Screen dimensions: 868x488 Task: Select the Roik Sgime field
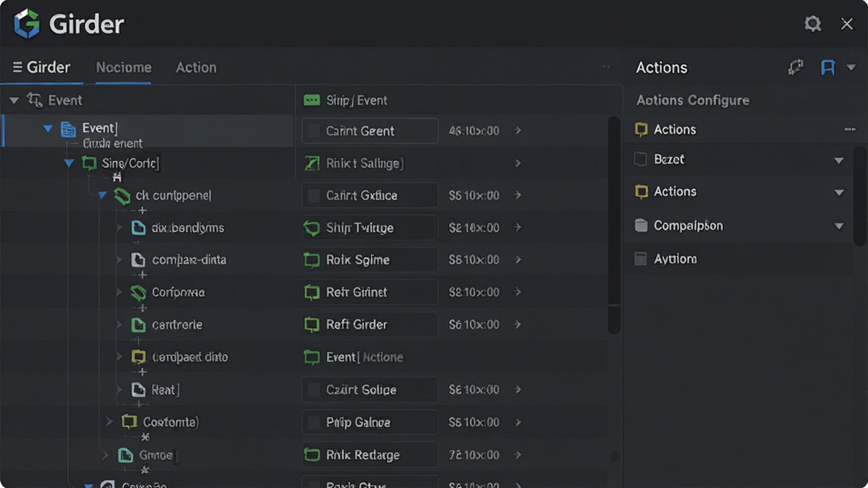pyautogui.click(x=370, y=260)
